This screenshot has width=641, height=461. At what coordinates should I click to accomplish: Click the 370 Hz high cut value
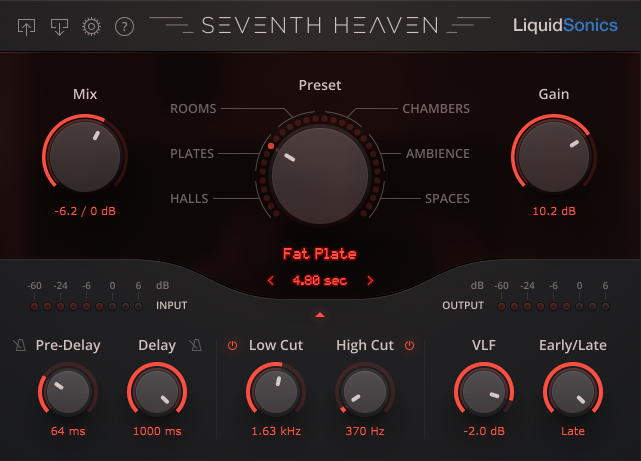click(365, 431)
